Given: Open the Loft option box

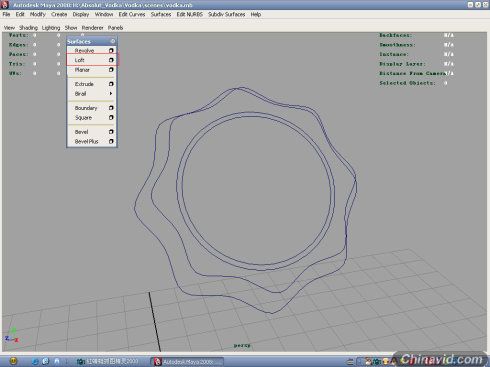Looking at the screenshot, I should point(111,60).
